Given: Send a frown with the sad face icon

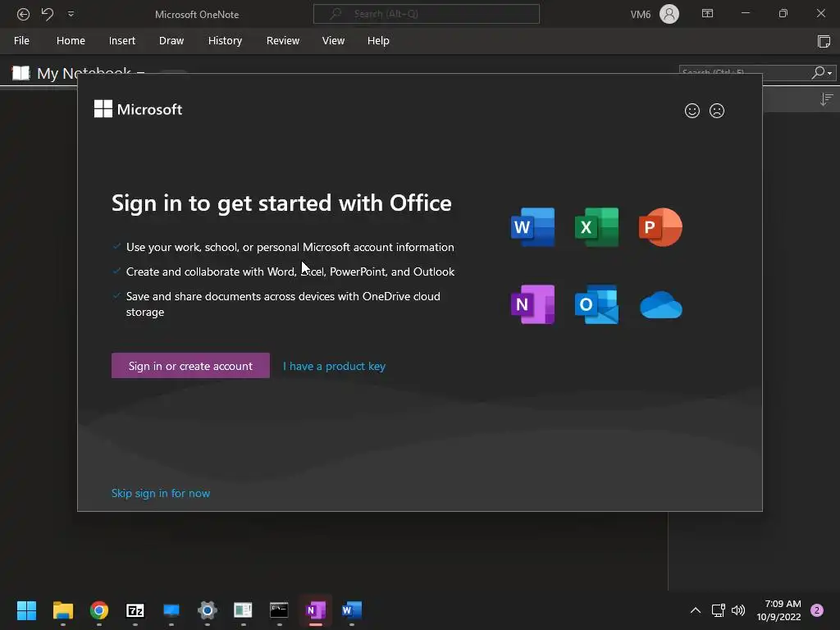Looking at the screenshot, I should 717,111.
